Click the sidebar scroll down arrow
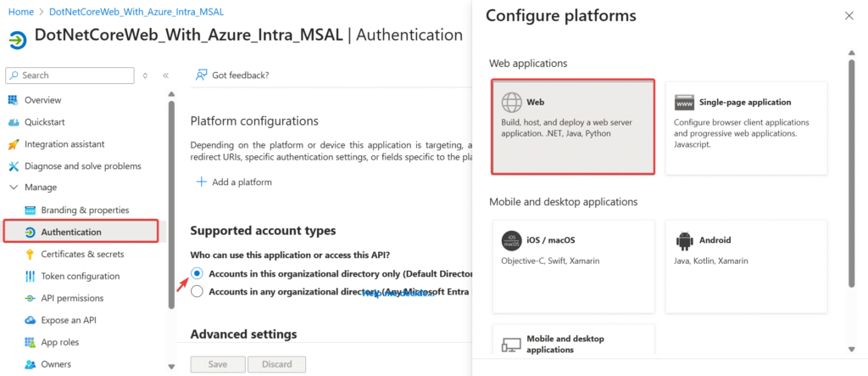Viewport: 868px width, 376px height. coord(171,366)
